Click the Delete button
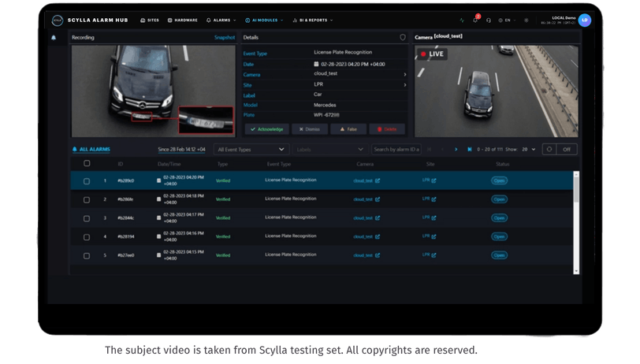 [387, 129]
